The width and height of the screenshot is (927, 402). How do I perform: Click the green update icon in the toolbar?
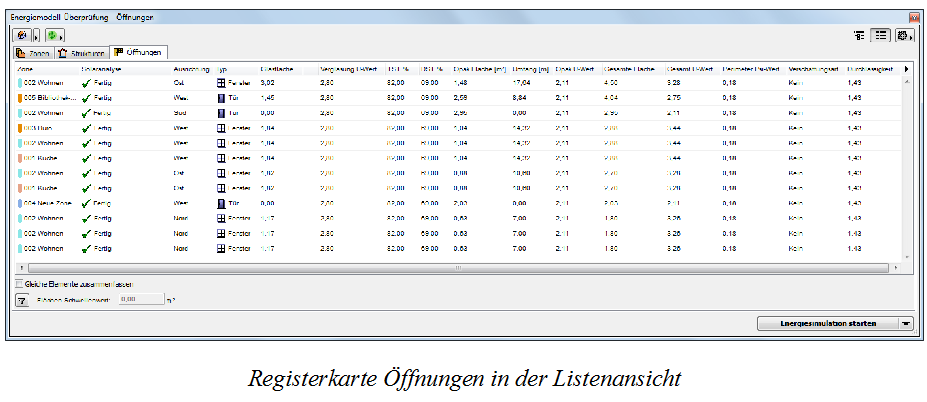(52, 36)
